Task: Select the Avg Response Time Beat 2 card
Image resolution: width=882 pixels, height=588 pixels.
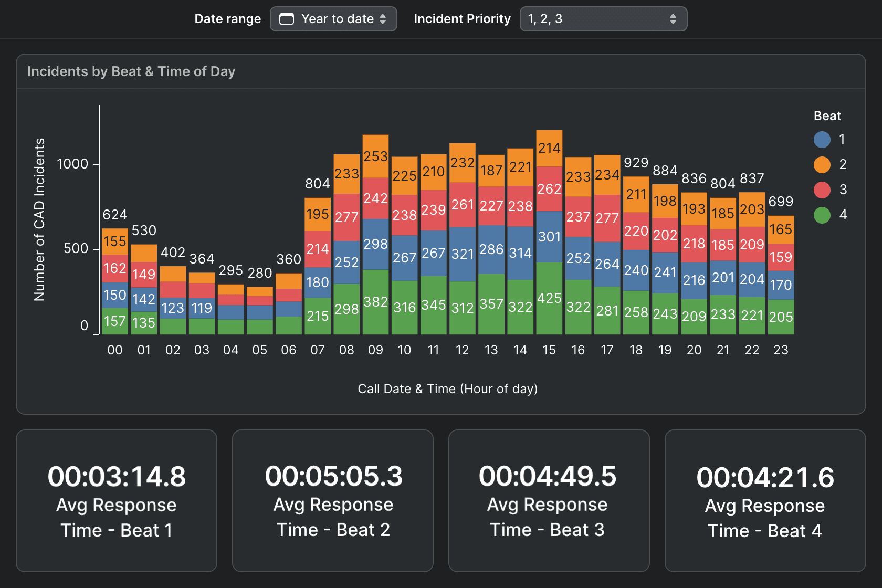Action: click(x=333, y=501)
